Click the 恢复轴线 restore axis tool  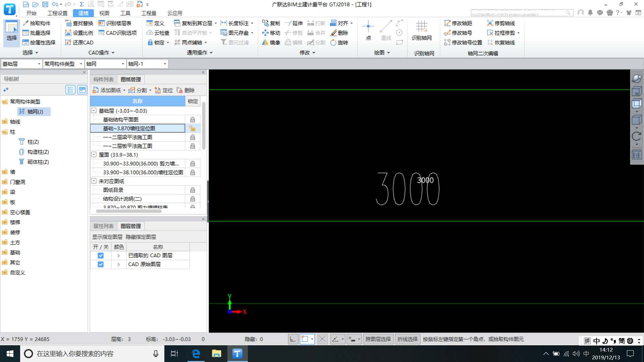[501, 43]
